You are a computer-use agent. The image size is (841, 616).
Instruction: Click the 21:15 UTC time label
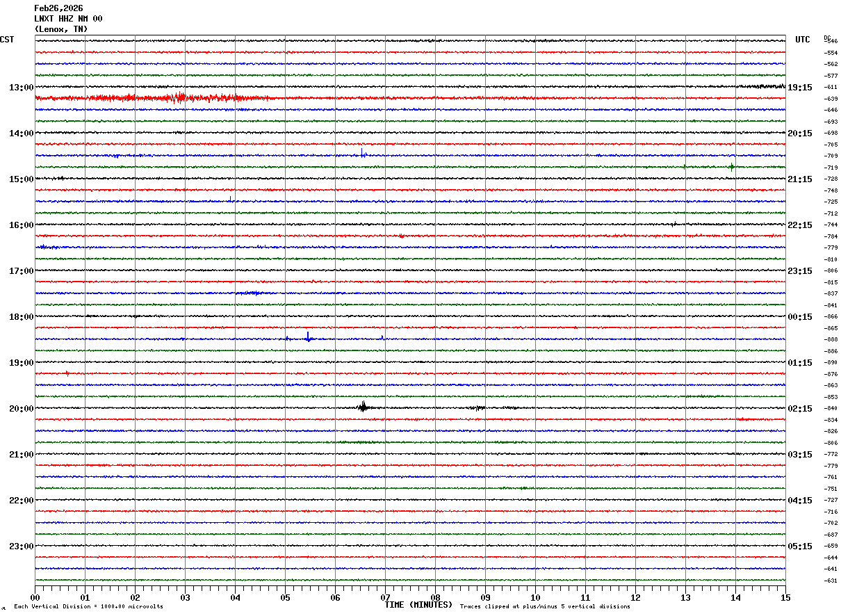coord(800,179)
